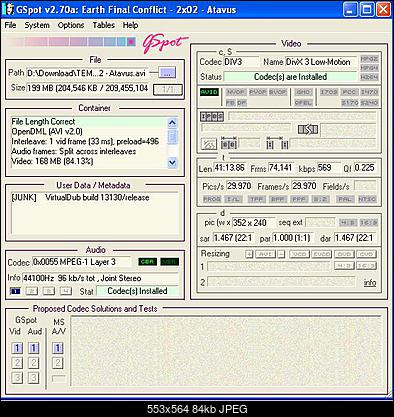Select audio stream 1 button
Image resolution: width=394 pixels, height=417 pixels.
click(15, 291)
